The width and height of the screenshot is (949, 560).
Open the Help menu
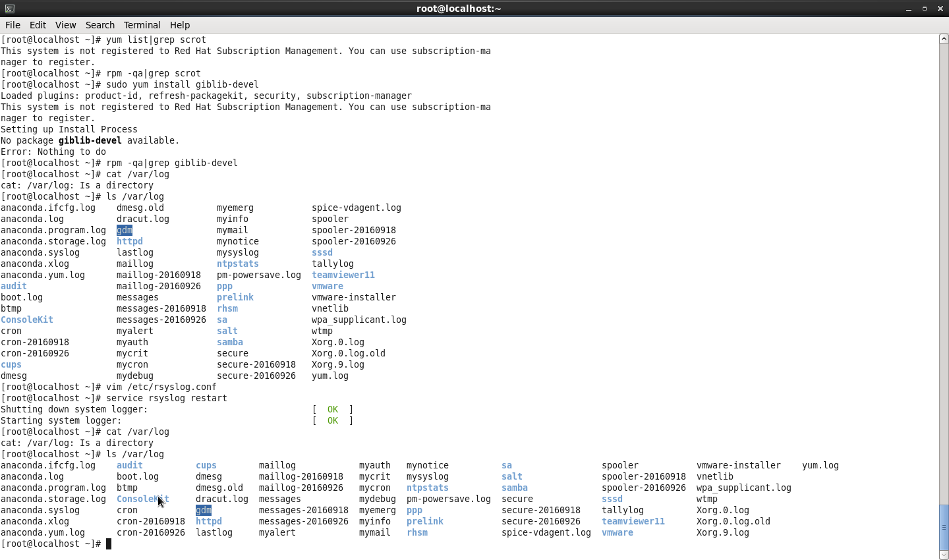point(180,25)
